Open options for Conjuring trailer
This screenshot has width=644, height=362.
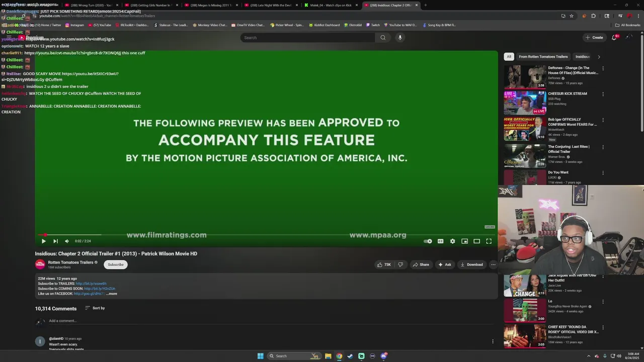603,147
